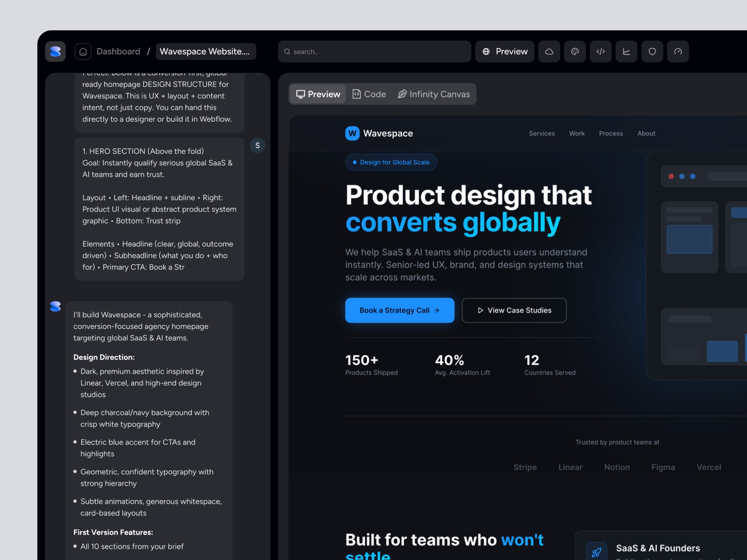Select the palette theme icon

[575, 51]
